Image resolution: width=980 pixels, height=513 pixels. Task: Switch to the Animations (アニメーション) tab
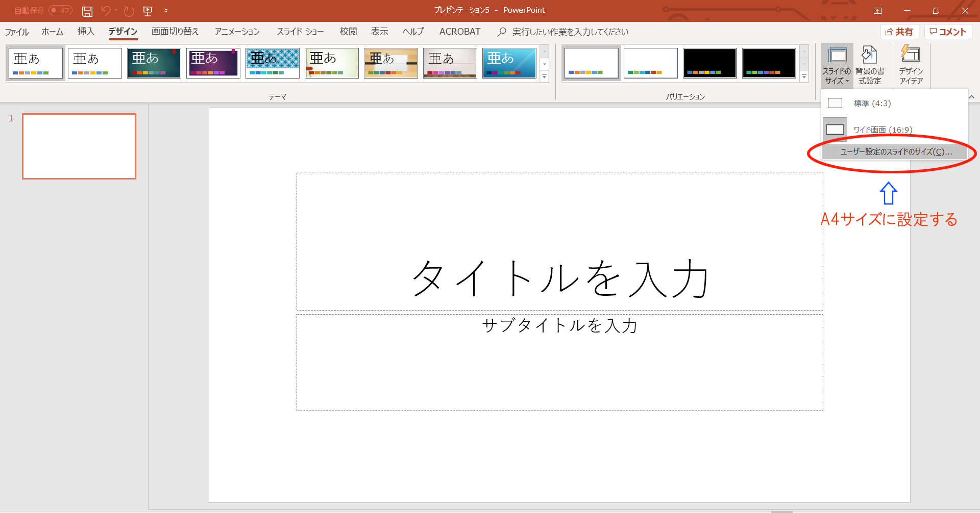(237, 32)
